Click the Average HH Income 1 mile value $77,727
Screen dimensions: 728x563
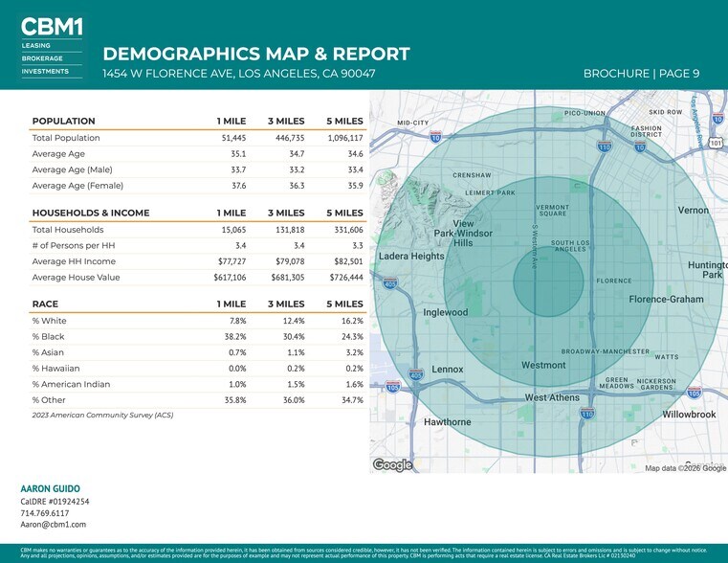(232, 261)
